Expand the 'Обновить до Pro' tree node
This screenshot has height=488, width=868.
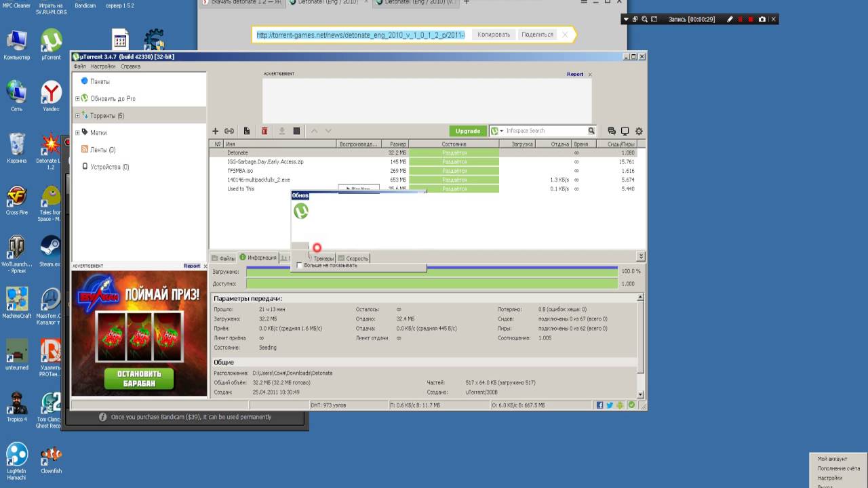coord(77,99)
